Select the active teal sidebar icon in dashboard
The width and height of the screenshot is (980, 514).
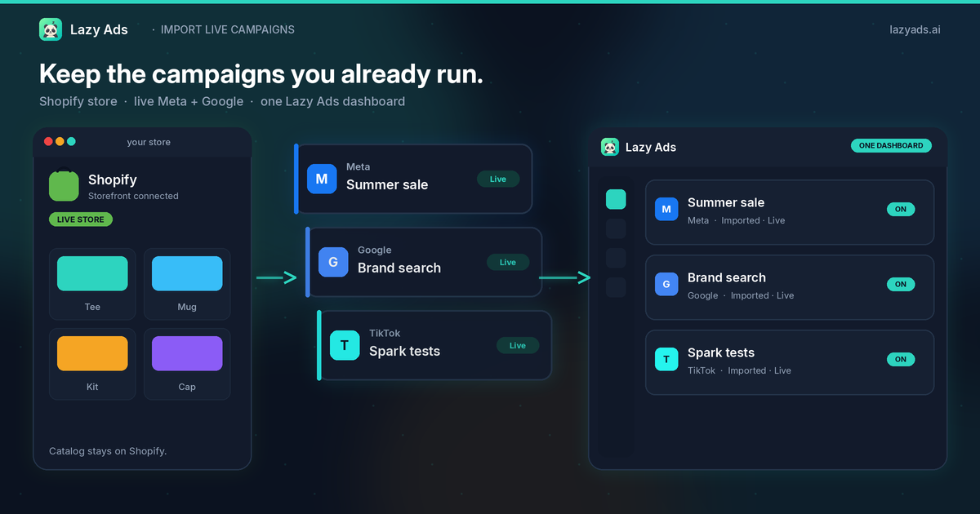pos(616,199)
